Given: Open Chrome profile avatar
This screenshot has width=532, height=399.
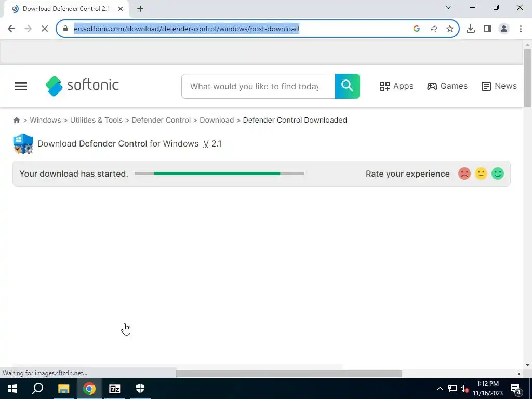Looking at the screenshot, I should click(x=504, y=29).
